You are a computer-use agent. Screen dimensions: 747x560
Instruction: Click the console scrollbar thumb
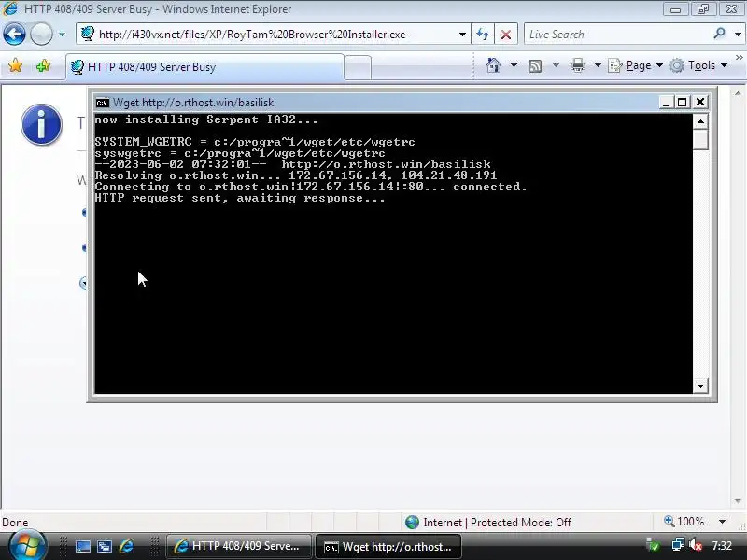tap(700, 139)
